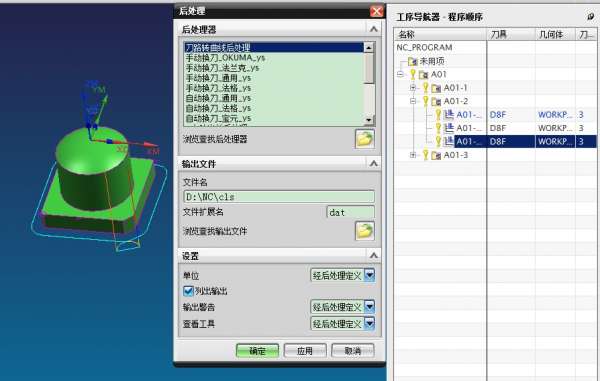Open the 单位 units dropdown
The image size is (600, 381).
[x=369, y=275]
